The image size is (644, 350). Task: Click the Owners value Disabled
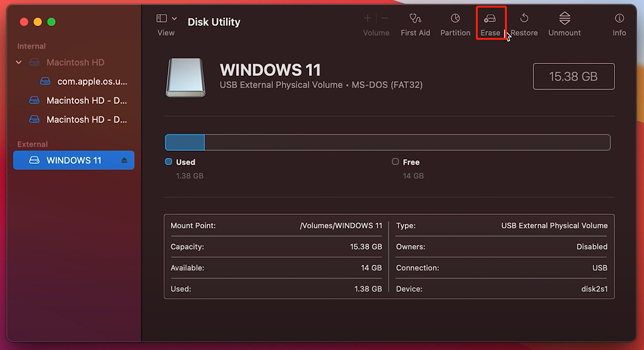[x=592, y=246]
